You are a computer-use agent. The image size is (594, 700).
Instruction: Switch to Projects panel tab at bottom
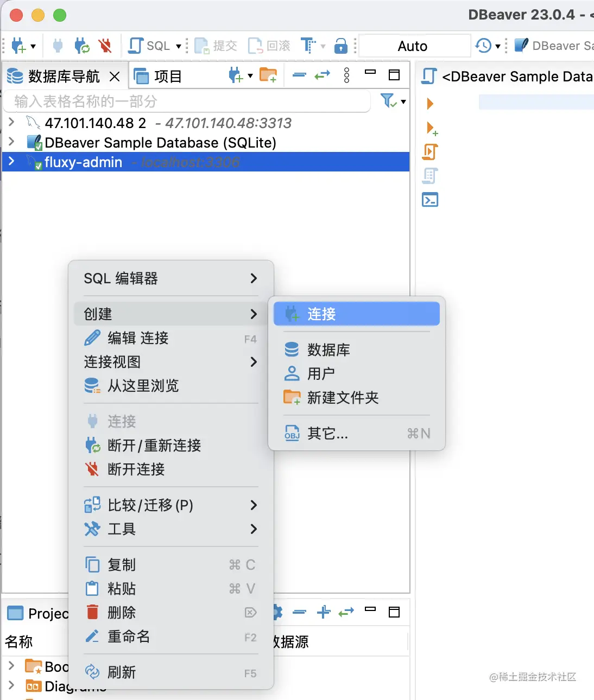[38, 614]
